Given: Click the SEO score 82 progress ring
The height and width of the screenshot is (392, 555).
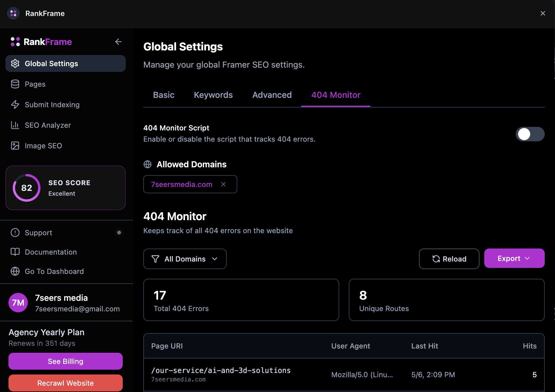Looking at the screenshot, I should 27,188.
